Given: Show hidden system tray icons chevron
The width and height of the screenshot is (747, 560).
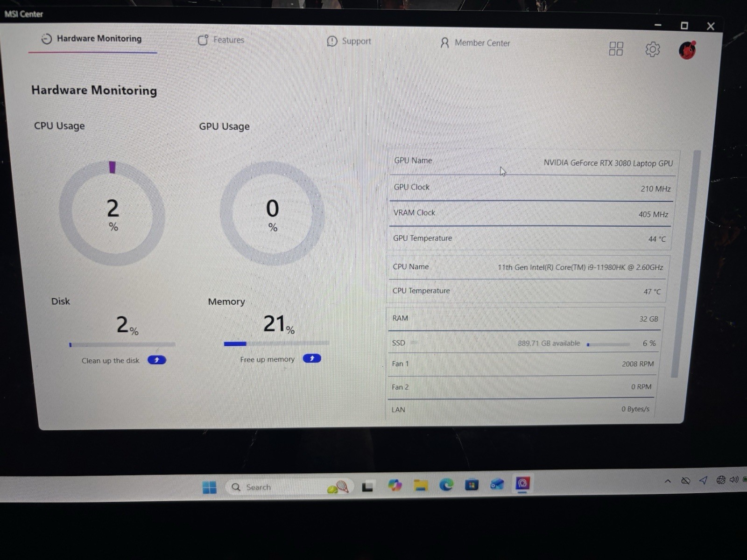Looking at the screenshot, I should click(x=668, y=481).
